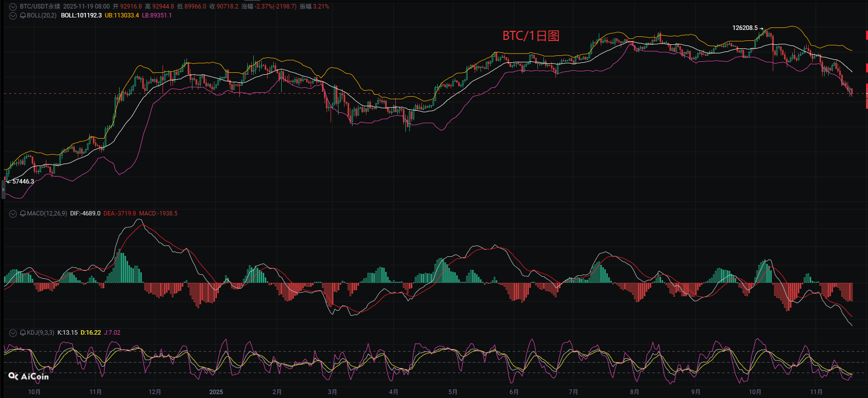Click the AiCoin logo watermark
Screen dimensions: 868x398
(29, 376)
